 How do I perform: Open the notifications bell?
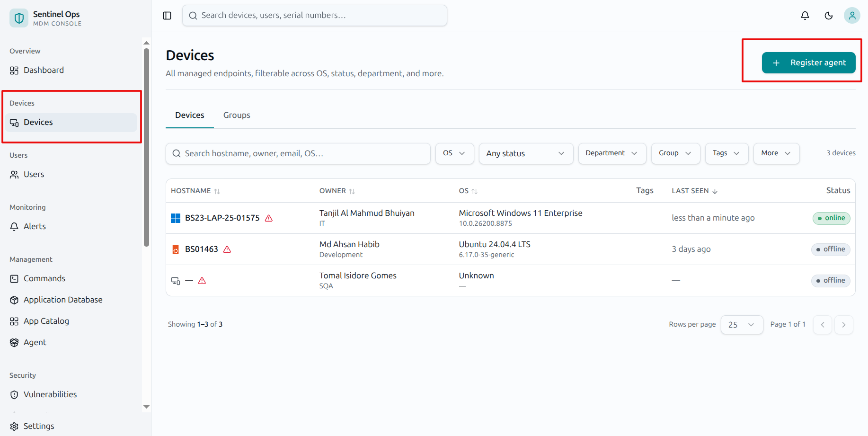[805, 16]
